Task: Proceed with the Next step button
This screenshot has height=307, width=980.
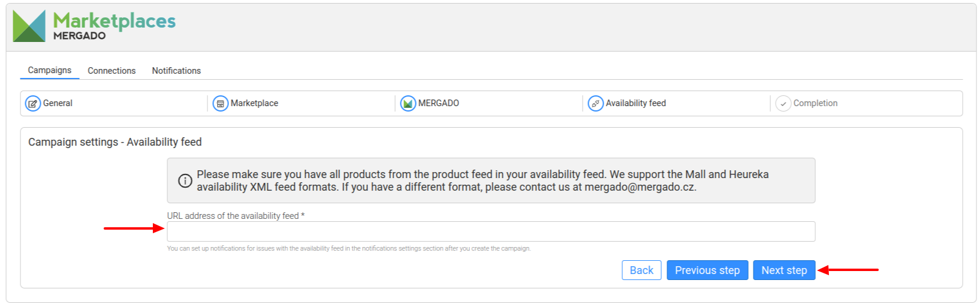Action: (x=784, y=270)
